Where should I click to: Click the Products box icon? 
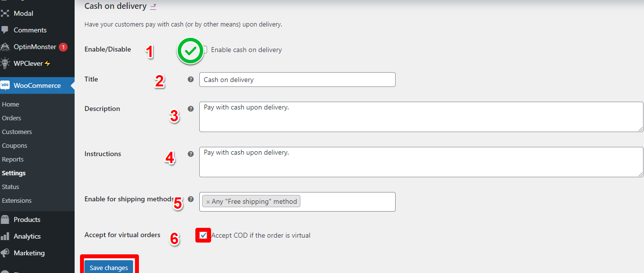[5, 219]
